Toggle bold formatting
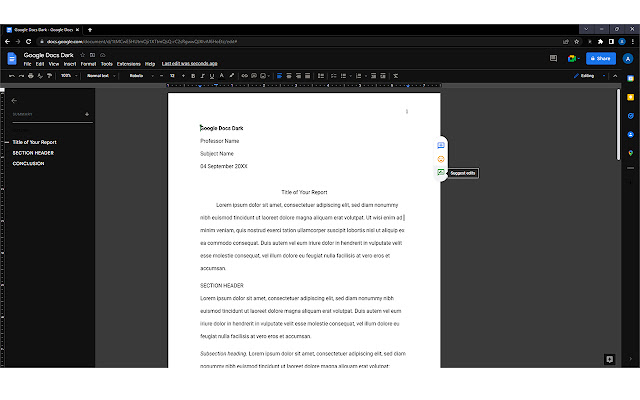640x400 pixels. click(193, 76)
